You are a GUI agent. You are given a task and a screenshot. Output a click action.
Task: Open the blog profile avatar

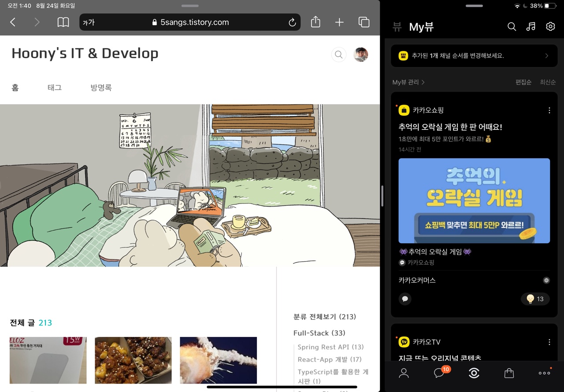tap(361, 55)
